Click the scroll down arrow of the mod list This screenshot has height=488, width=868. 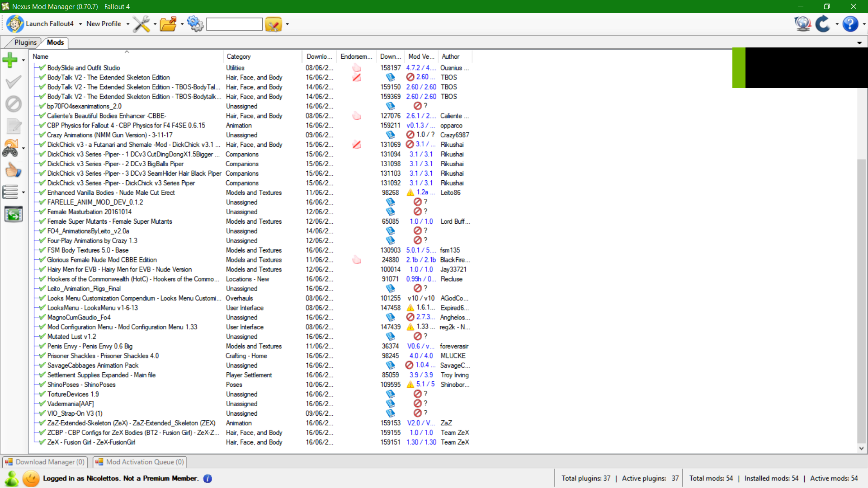[861, 449]
